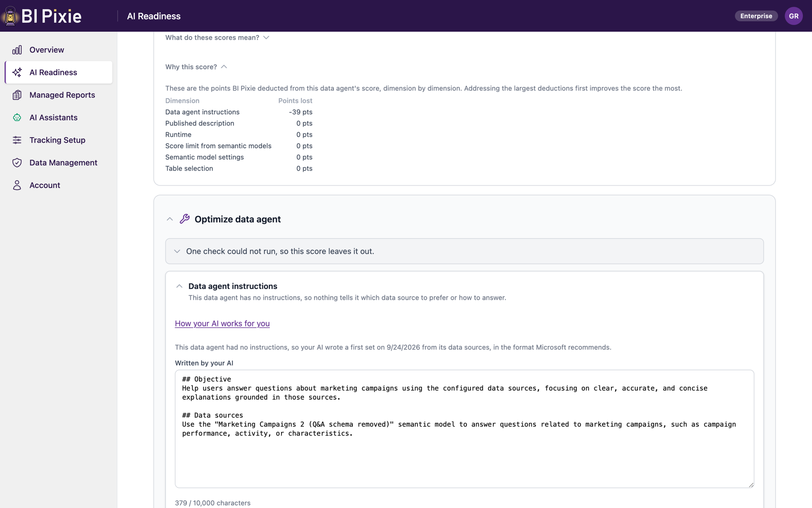Click the Account person icon
Screen dimensions: 812x508
point(17,185)
